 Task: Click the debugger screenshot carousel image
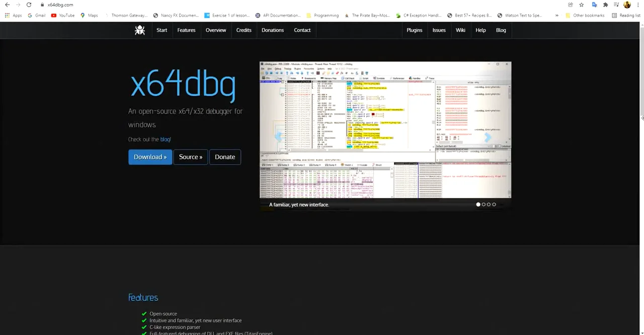click(385, 130)
